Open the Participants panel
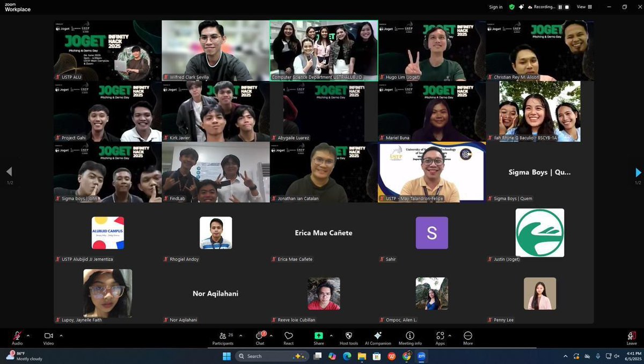The width and height of the screenshot is (644, 364). tap(223, 338)
